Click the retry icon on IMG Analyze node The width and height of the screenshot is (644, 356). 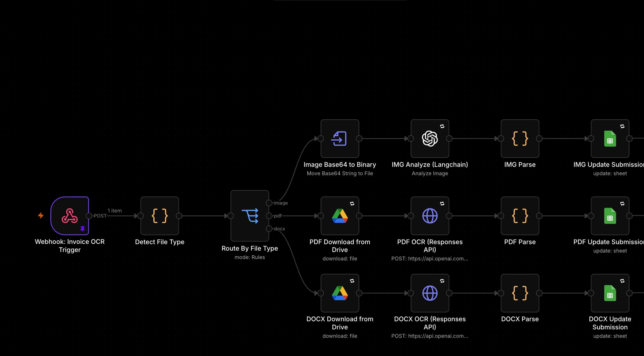click(442, 126)
